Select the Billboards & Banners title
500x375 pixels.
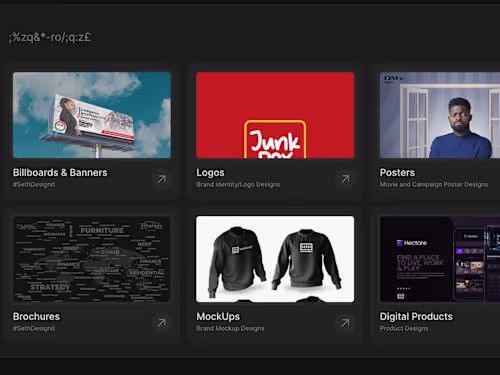pyautogui.click(x=60, y=173)
